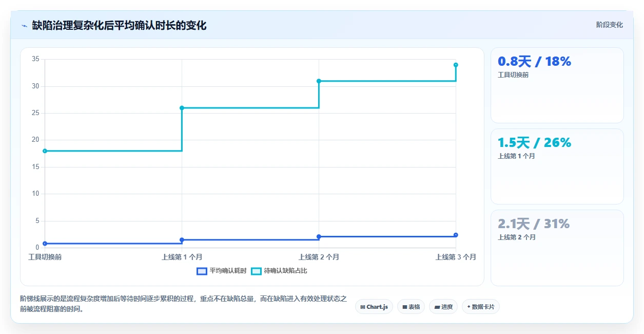Open the 0.8天 / 18% data card
Image resolution: width=644 pixels, height=334 pixels.
(x=557, y=85)
